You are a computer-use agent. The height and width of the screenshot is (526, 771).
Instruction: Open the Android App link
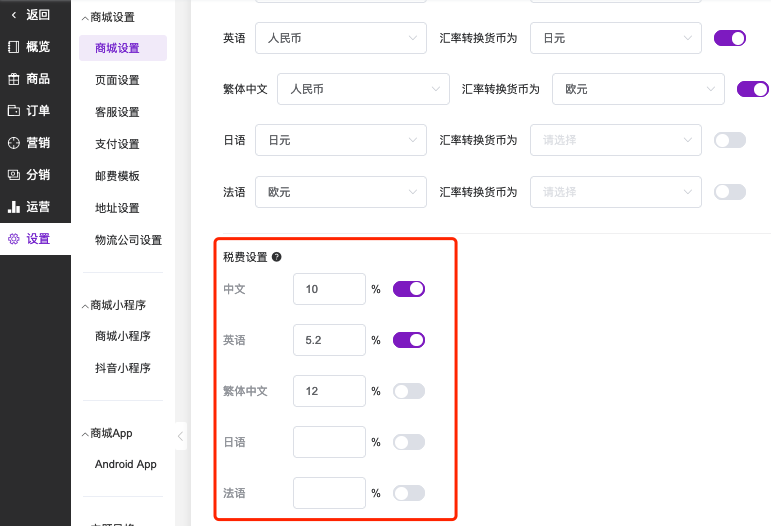(x=126, y=464)
